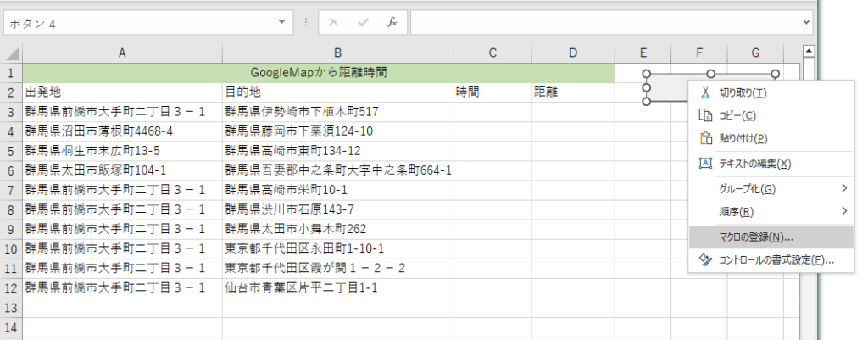Click cell 群馬県太田市飯塚町104-1

click(x=122, y=170)
